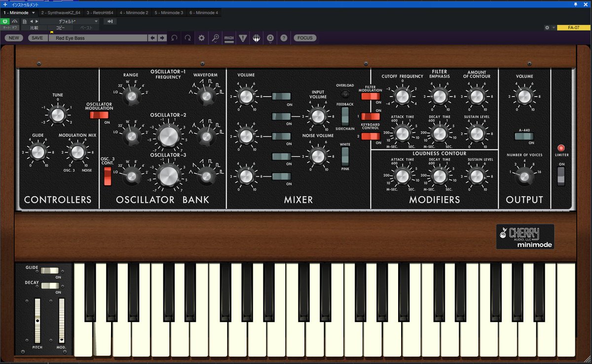Click the Undo arrow in Minimode toolbar
Image resolution: width=592 pixels, height=364 pixels.
click(174, 37)
